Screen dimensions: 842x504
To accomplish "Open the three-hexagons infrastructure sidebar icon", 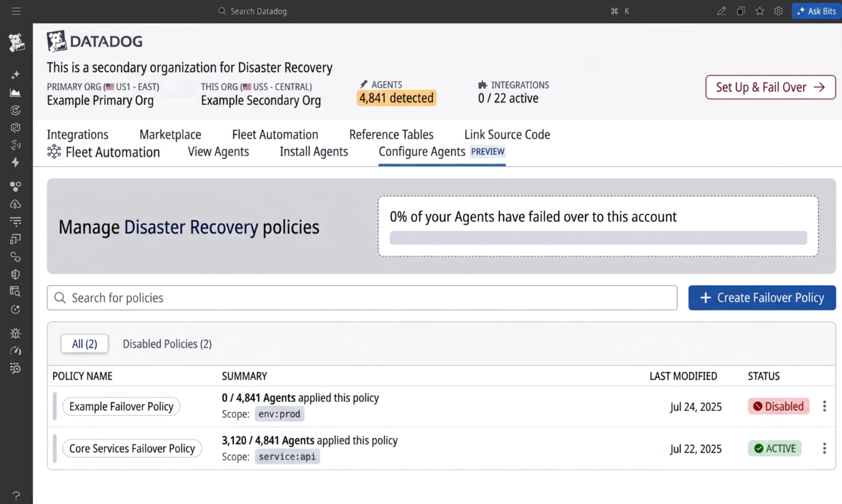I will 15,186.
